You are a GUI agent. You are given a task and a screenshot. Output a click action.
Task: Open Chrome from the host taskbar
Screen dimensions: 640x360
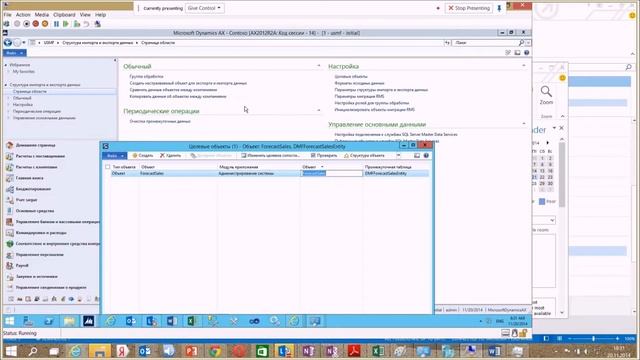(215, 351)
